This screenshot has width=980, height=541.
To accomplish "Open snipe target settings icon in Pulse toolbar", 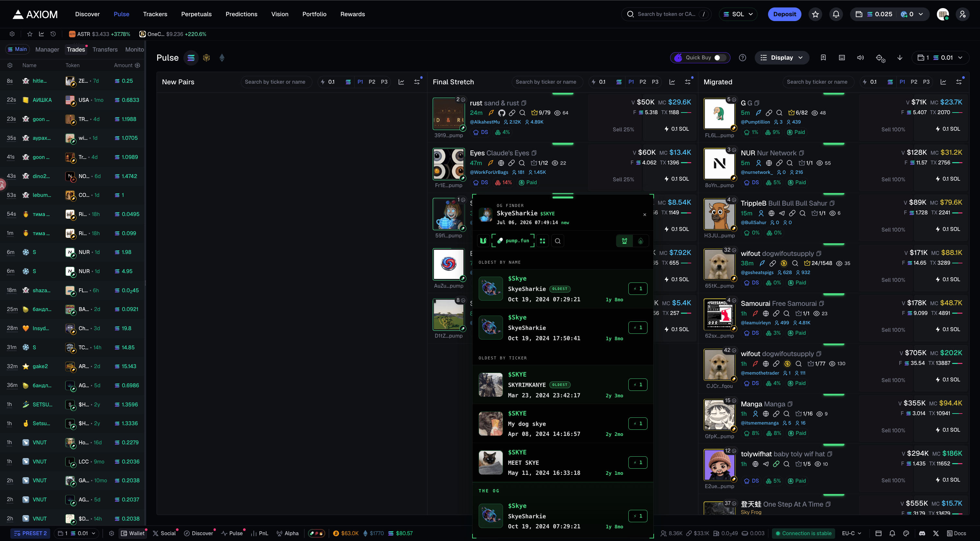I will pos(880,58).
